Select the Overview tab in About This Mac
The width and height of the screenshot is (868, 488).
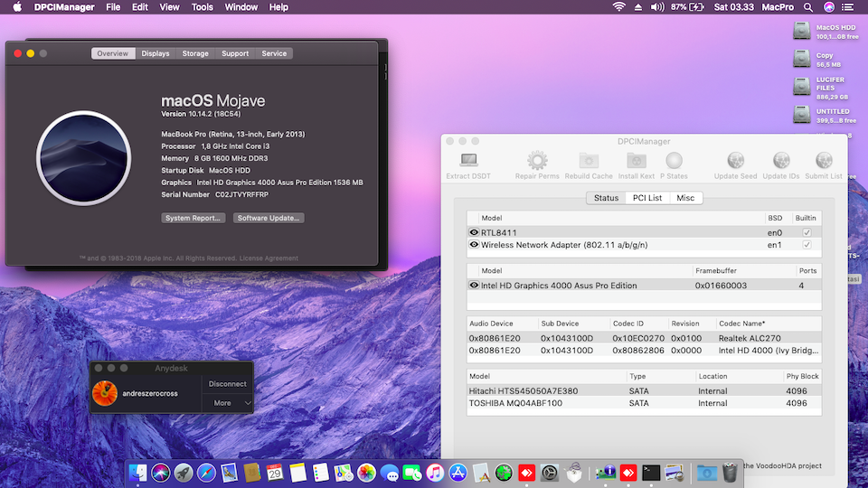coord(113,53)
